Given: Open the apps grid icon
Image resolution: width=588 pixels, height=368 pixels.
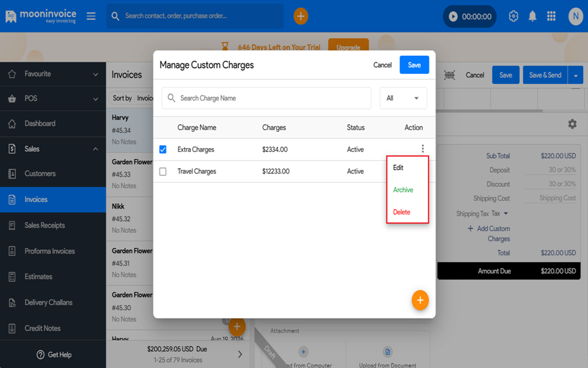Looking at the screenshot, I should (551, 16).
